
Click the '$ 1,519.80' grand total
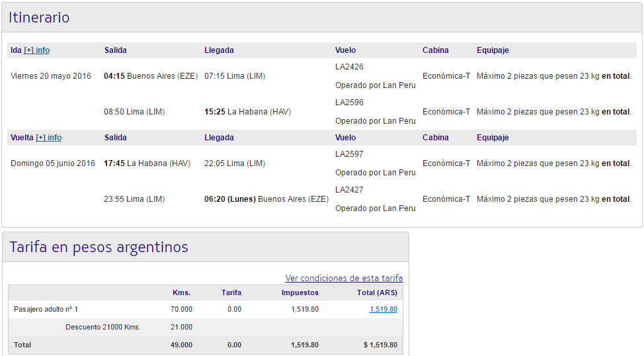click(x=380, y=345)
